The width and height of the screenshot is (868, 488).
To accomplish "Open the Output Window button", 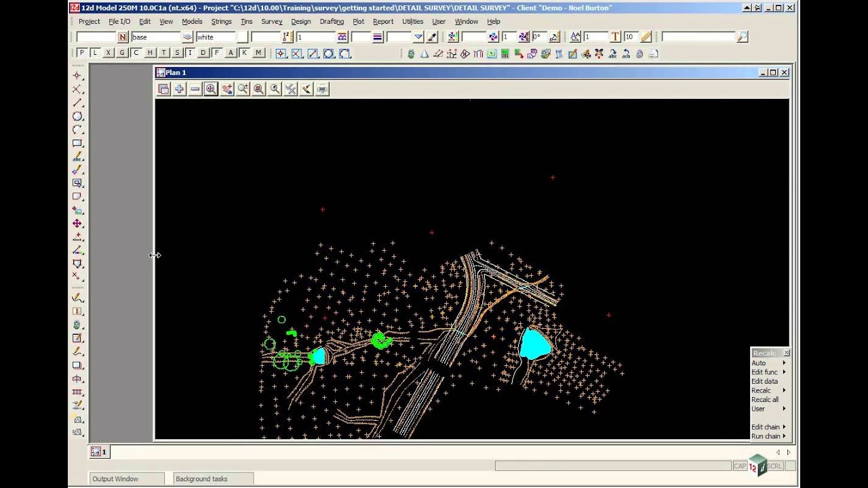I will pos(127,479).
